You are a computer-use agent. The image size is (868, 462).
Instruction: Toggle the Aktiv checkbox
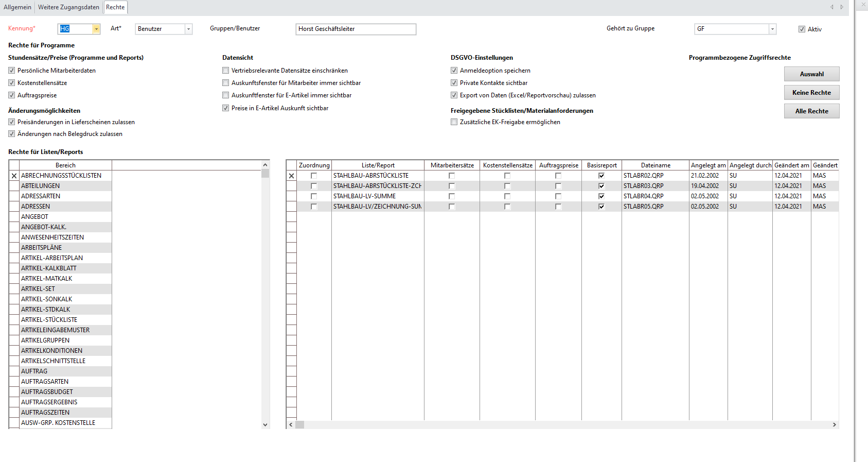coord(802,29)
